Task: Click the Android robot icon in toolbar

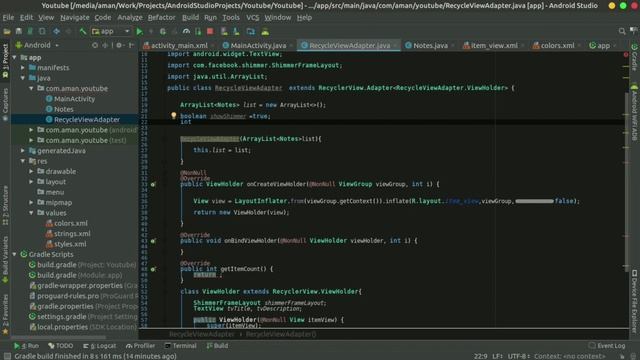Action: point(265,31)
